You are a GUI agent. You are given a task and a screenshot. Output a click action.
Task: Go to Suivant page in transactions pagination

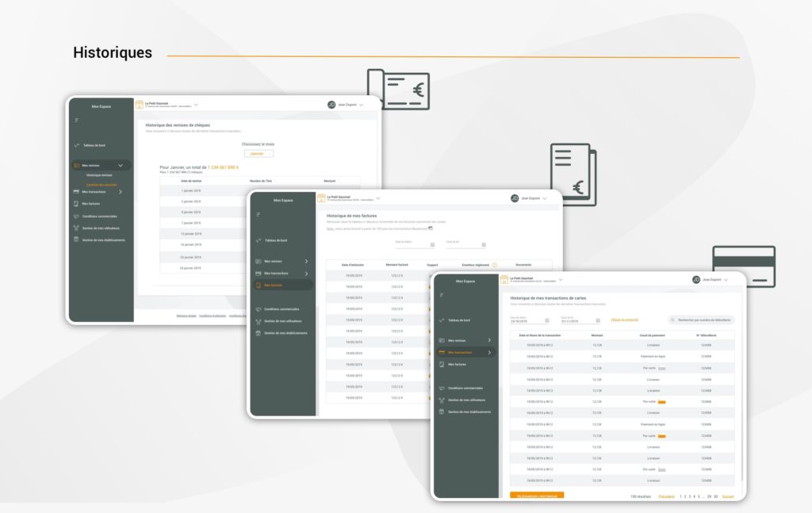(728, 496)
